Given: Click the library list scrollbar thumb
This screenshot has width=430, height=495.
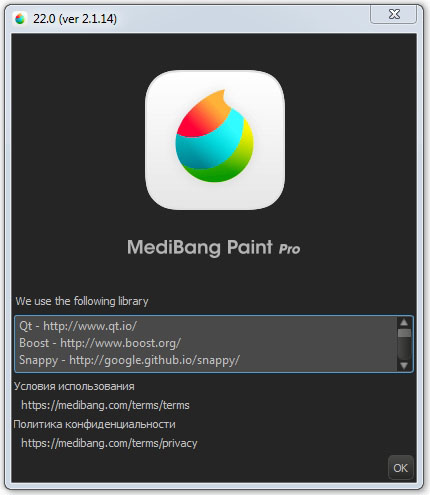Looking at the screenshot, I should tap(404, 333).
